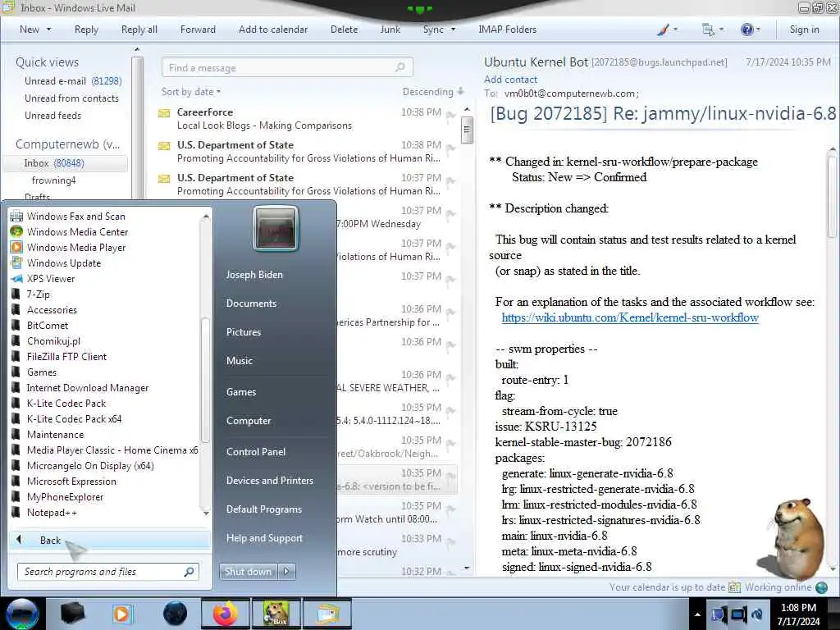Expand the Notepad++ folder
Viewport: 840px width, 630px height.
click(x=52, y=512)
